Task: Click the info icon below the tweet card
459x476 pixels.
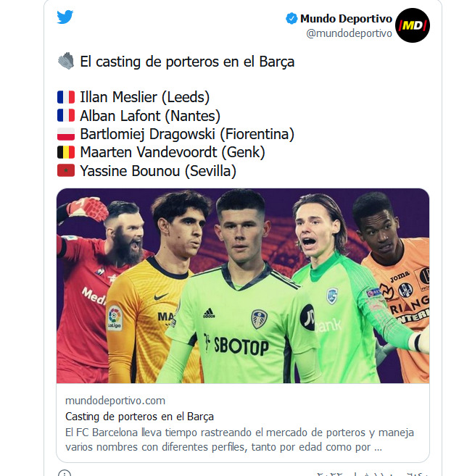Action: [x=64, y=474]
